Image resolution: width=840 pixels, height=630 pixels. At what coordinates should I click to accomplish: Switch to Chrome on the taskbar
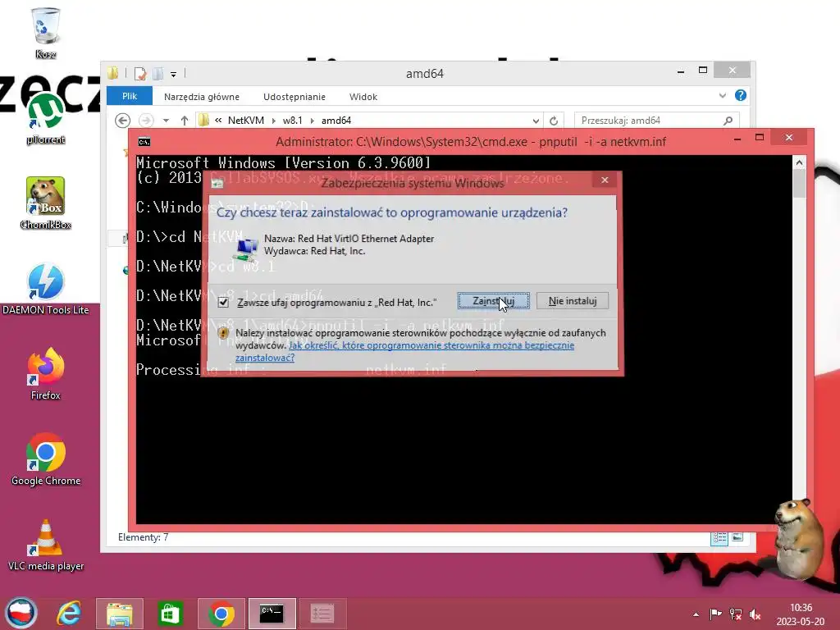pyautogui.click(x=221, y=614)
